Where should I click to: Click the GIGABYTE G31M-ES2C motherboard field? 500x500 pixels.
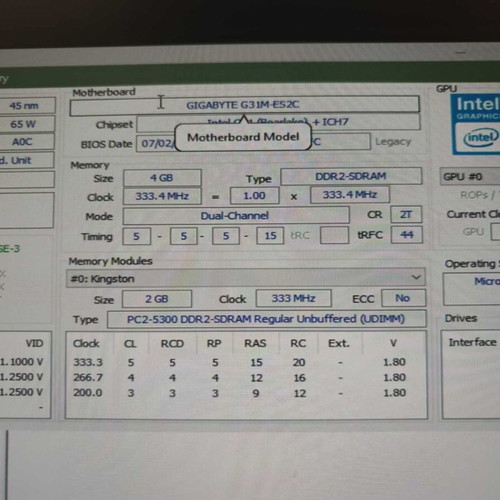244,105
